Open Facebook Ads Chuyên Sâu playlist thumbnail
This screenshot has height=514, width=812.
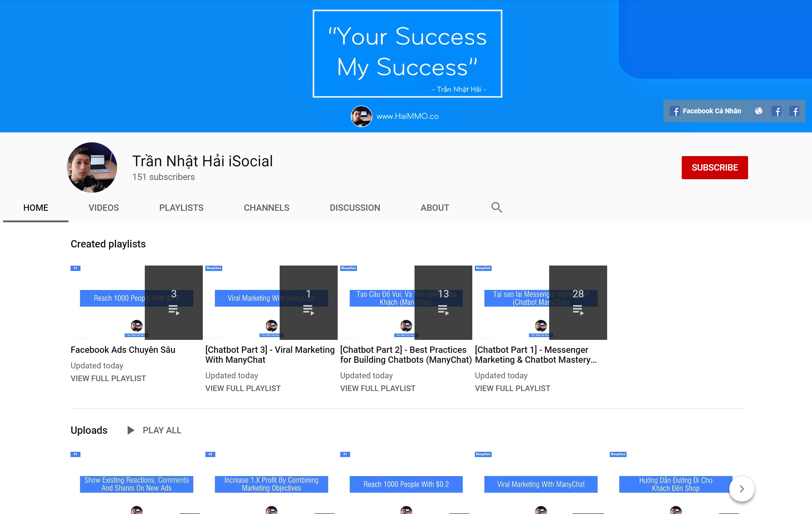[x=137, y=302]
